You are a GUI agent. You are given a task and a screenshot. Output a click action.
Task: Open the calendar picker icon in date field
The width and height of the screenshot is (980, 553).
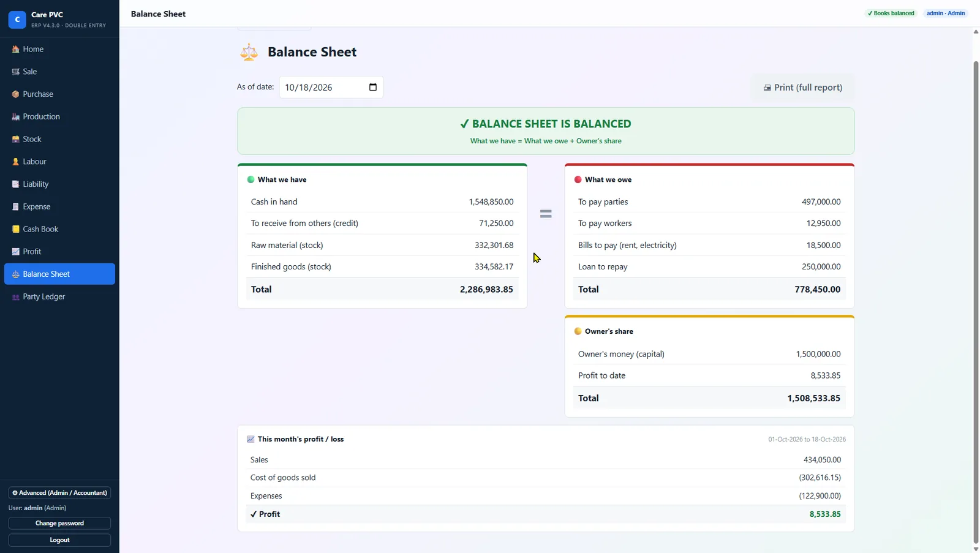click(373, 87)
